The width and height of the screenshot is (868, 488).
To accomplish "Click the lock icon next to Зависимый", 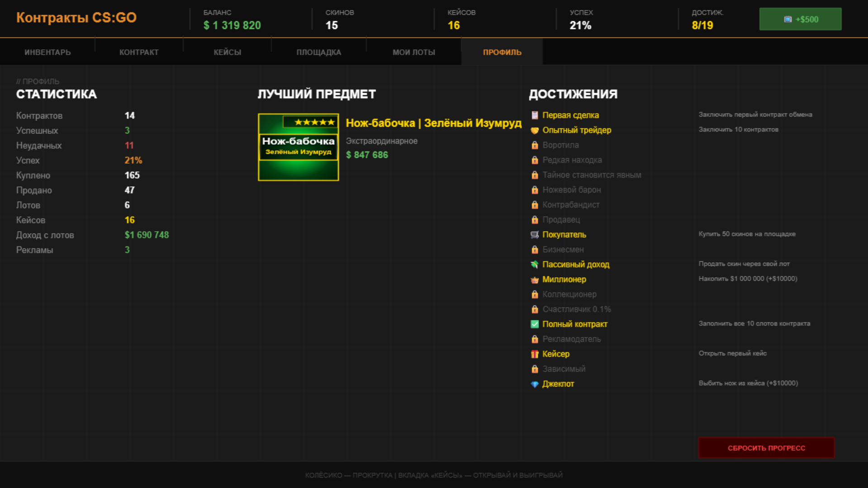I will [535, 369].
